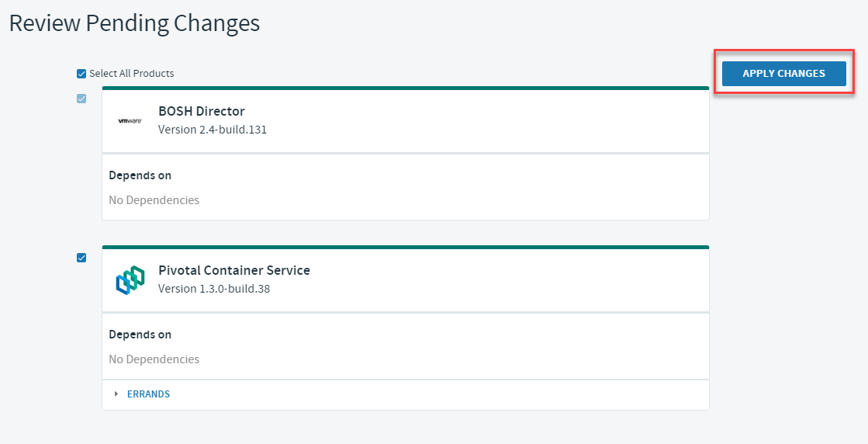Image resolution: width=868 pixels, height=444 pixels.
Task: Click the Errands disclosure triangle
Action: [116, 394]
